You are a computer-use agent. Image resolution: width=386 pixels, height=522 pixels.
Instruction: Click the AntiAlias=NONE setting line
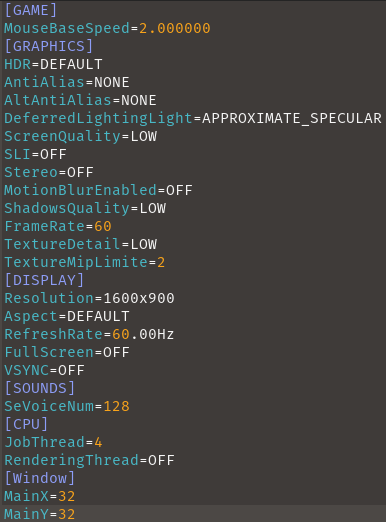click(67, 82)
